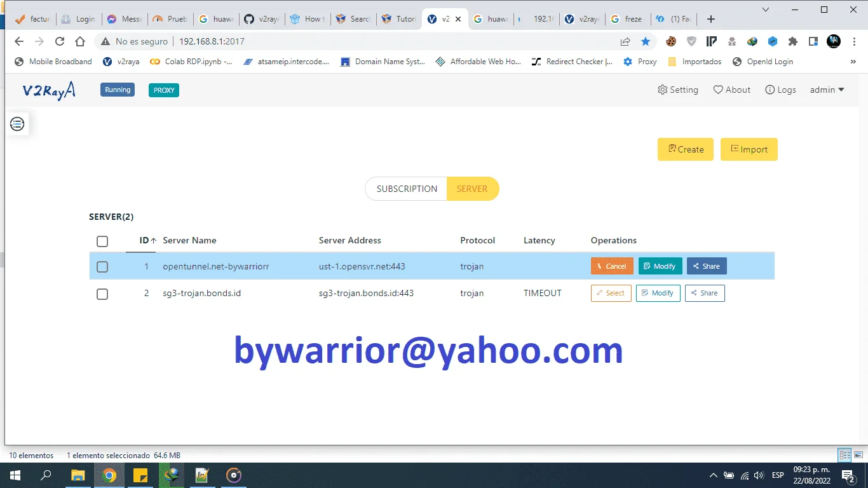The width and height of the screenshot is (868, 488).
Task: Show hidden system tray icons
Action: [x=713, y=475]
